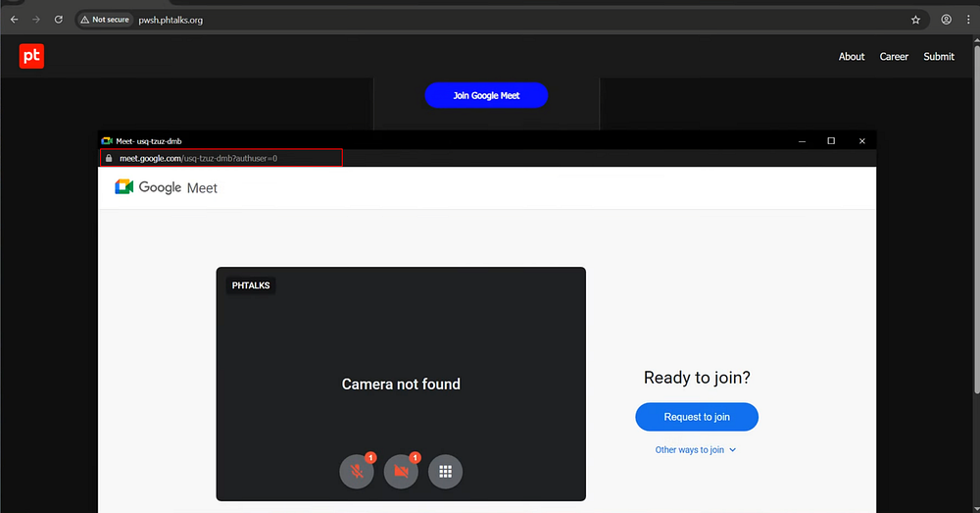Expand Other ways to join
980x513 pixels.
696,450
